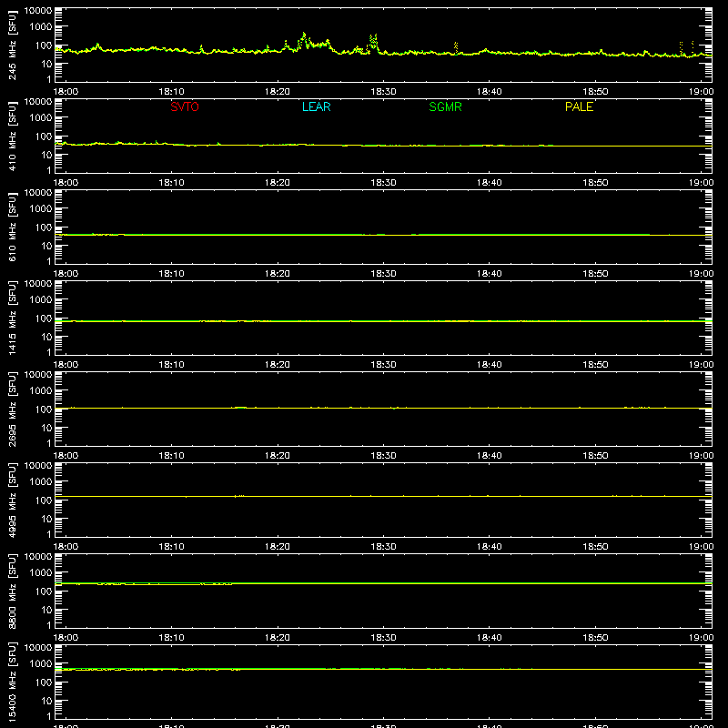The image size is (728, 728).
Task: Click the 19:00 time label of the 1415 MHz panel
Action: tap(701, 365)
